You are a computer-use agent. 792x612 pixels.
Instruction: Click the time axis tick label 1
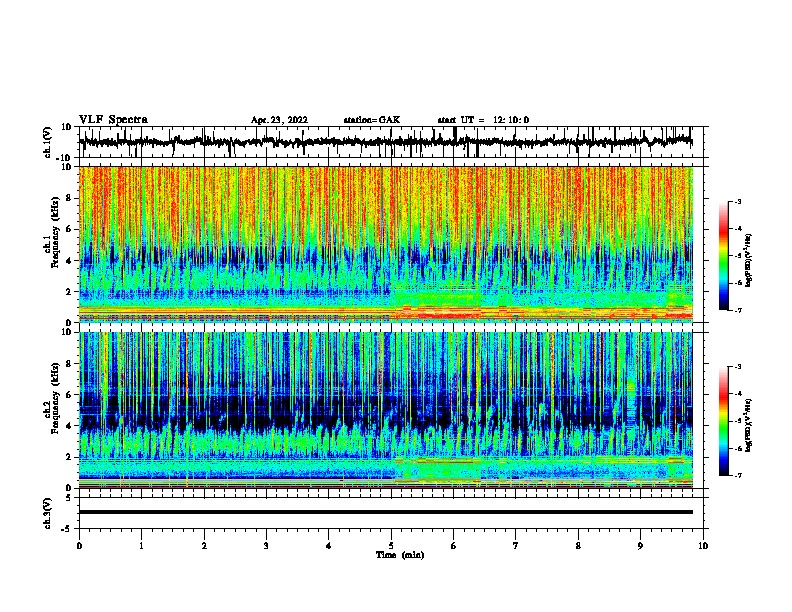141,546
